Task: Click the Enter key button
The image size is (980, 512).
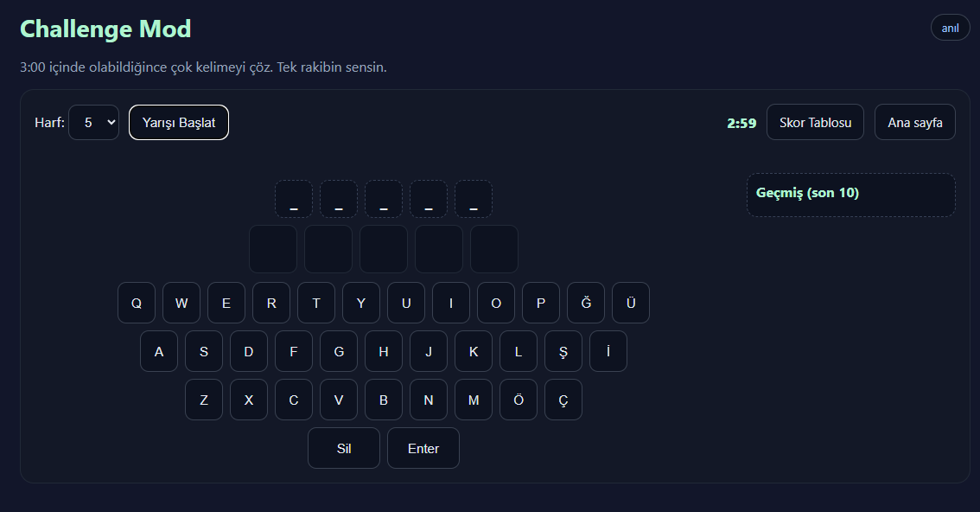Action: coord(423,448)
